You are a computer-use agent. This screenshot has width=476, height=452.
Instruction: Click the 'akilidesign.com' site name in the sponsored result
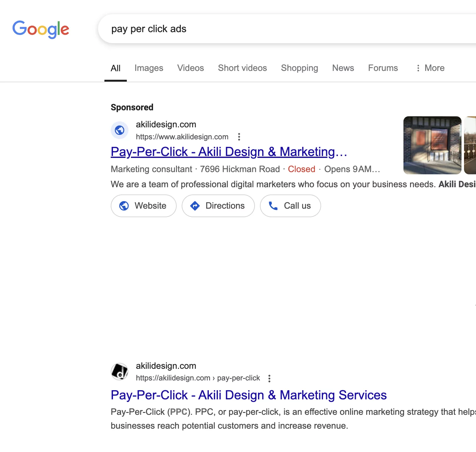pos(166,125)
